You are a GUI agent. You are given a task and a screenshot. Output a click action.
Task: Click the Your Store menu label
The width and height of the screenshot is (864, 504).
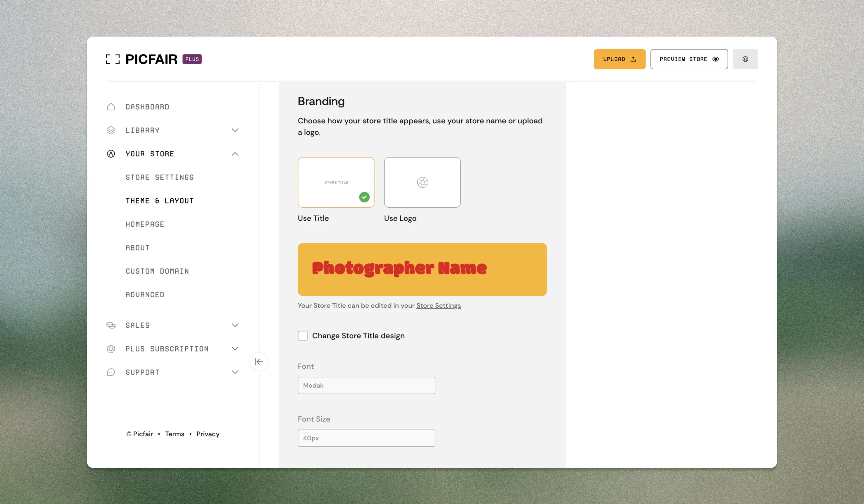(149, 154)
